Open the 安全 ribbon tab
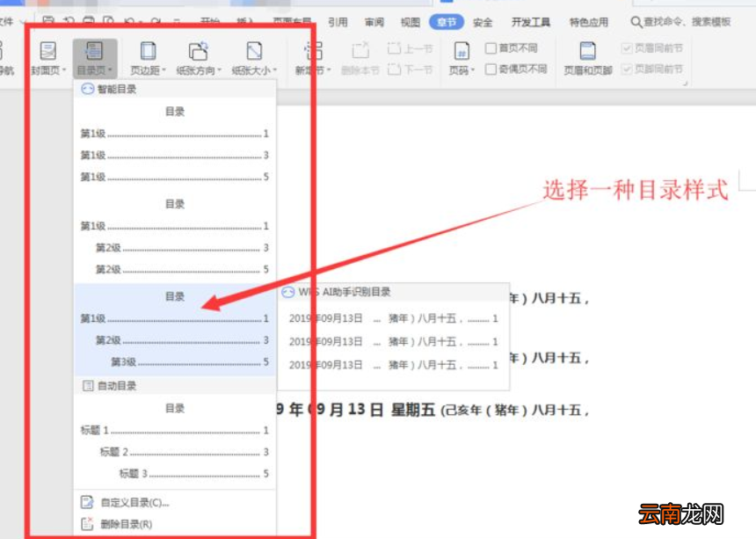 [483, 22]
